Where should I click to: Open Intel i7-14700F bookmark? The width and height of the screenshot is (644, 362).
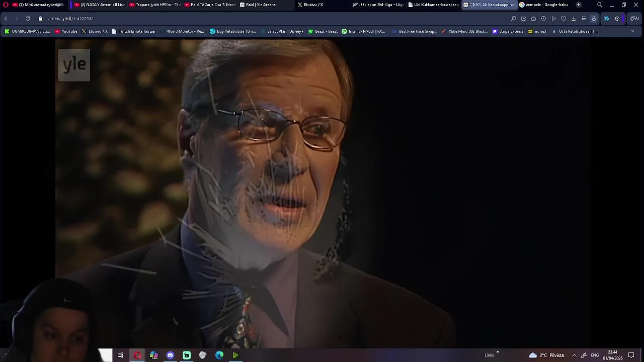(363, 31)
